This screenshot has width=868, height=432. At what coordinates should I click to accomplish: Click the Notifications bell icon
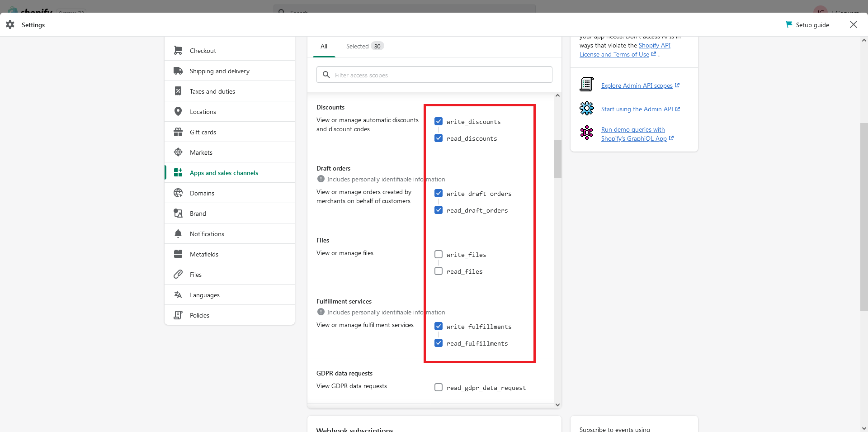click(x=178, y=234)
